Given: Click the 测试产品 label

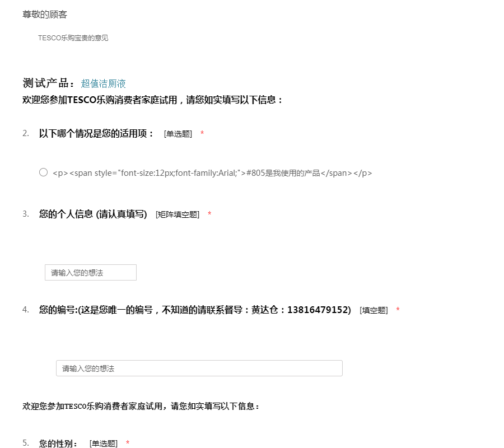Looking at the screenshot, I should click(48, 83).
